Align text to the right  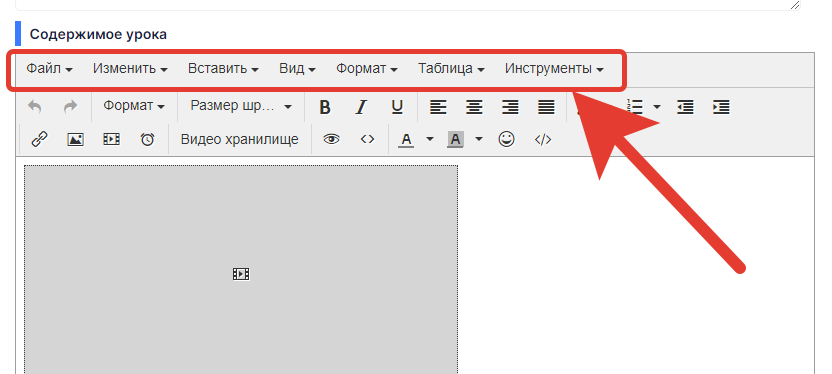coord(510,107)
